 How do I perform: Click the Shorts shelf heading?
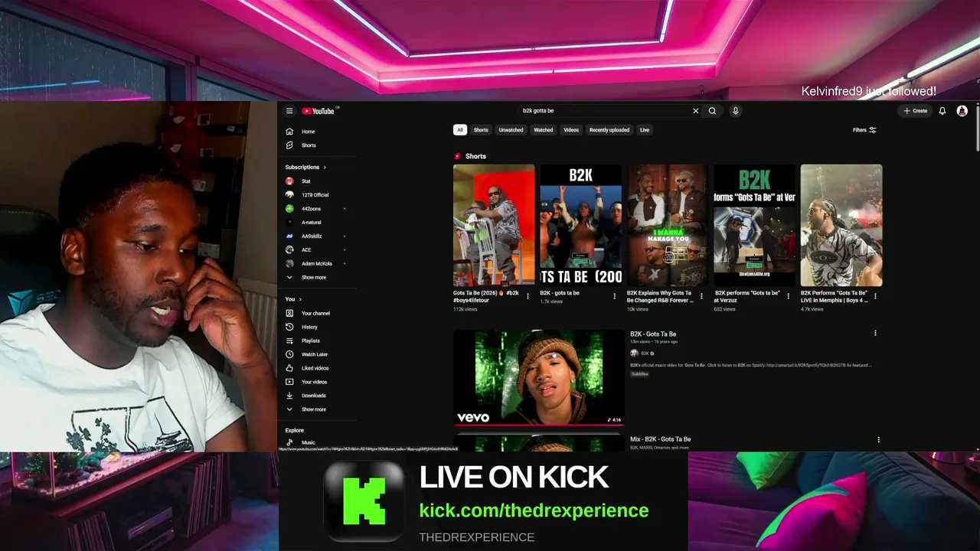pyautogui.click(x=475, y=156)
